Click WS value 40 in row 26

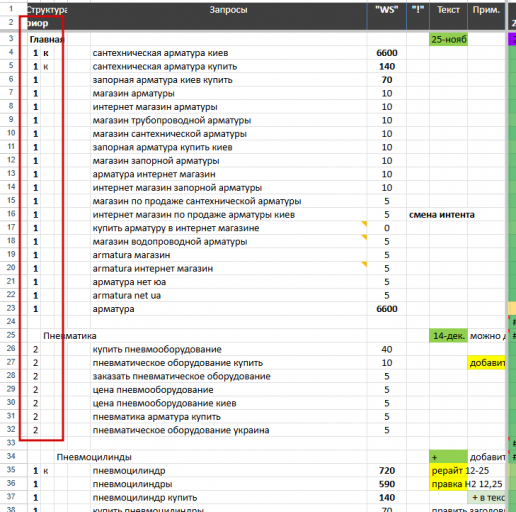pos(387,349)
